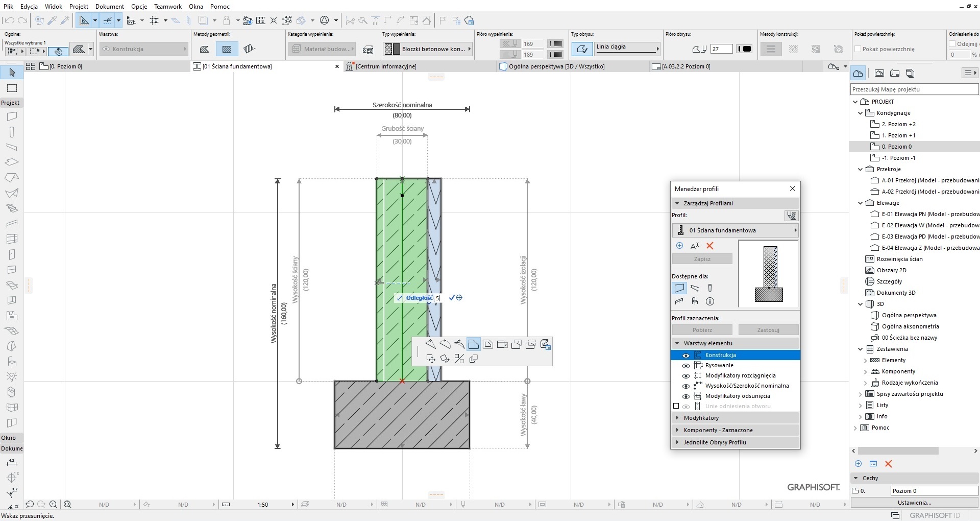
Task: Zoom in with magnifier plus icon
Action: pos(53,504)
